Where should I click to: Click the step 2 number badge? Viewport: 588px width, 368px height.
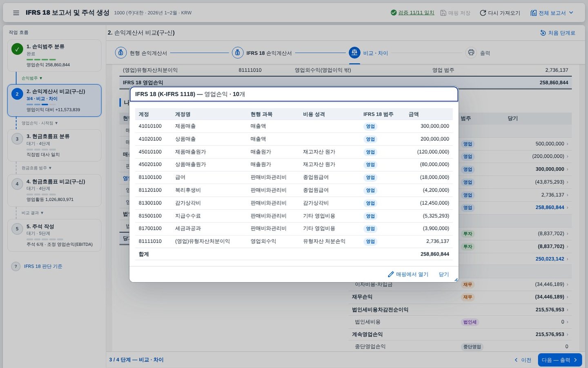tap(17, 94)
